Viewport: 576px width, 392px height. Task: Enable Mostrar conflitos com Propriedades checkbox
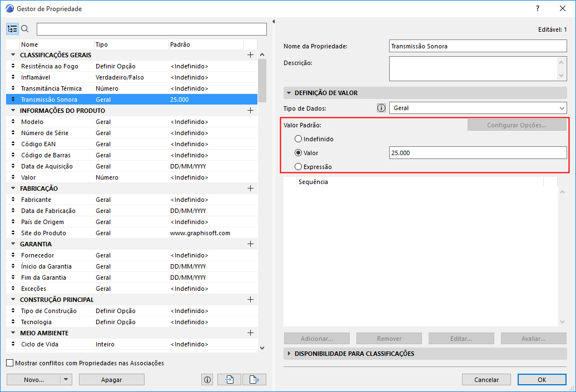(x=10, y=363)
